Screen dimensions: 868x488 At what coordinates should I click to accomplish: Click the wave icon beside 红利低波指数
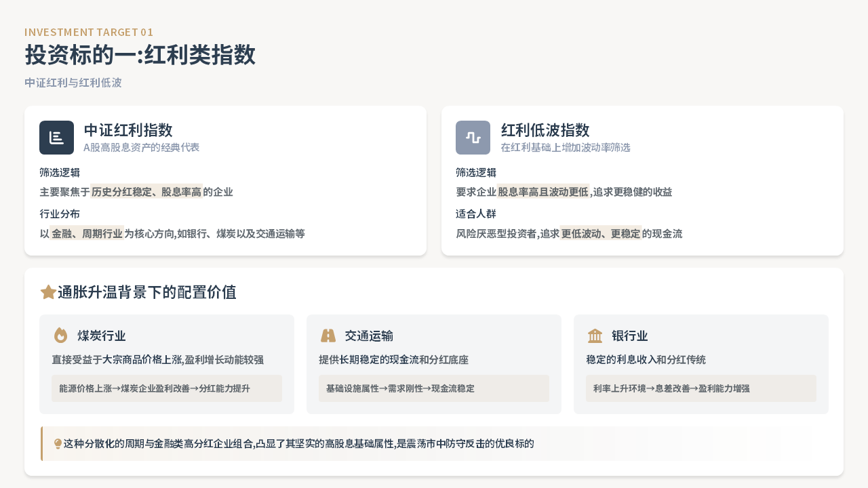click(473, 138)
